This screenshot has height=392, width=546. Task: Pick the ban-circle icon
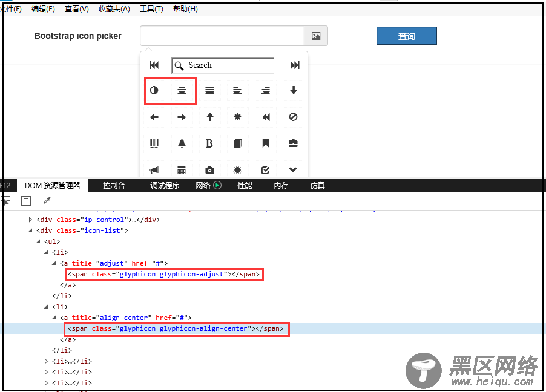click(293, 117)
